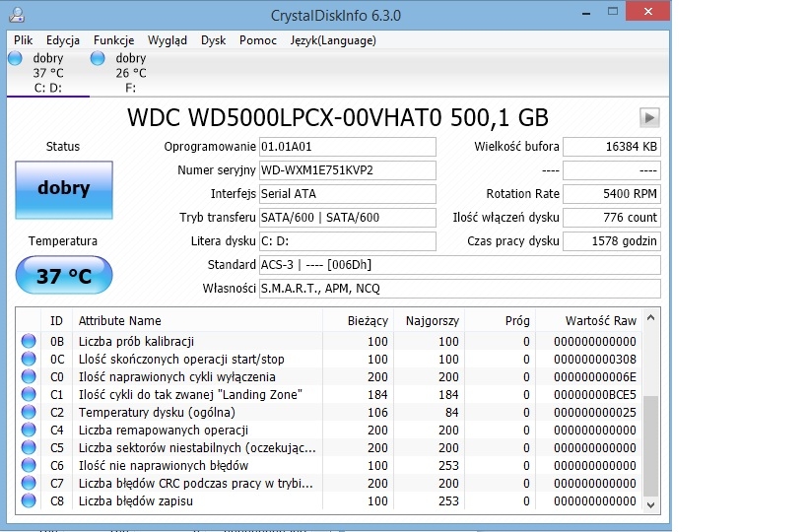Screen dimensions: 807x532
Task: Open the Wygląd menu
Action: 168,40
